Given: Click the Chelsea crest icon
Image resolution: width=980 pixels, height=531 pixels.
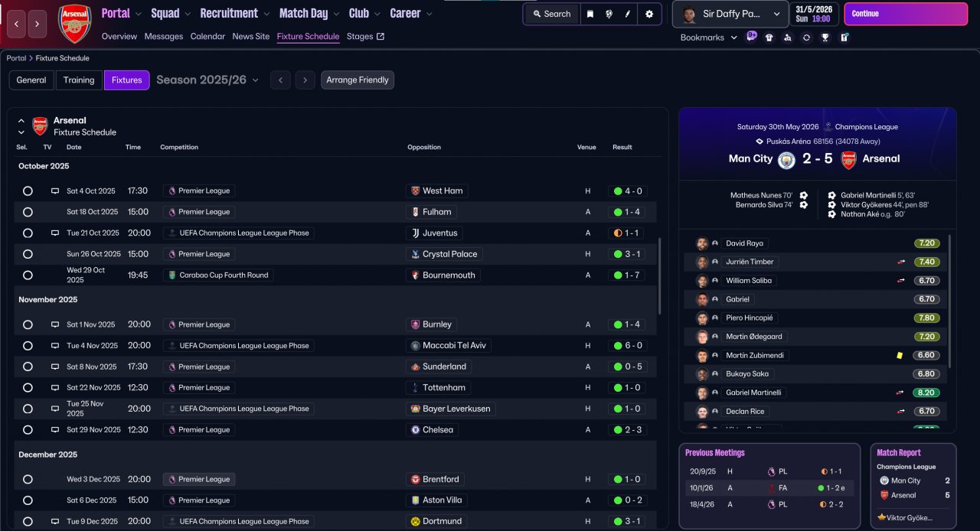Looking at the screenshot, I should pos(416,430).
